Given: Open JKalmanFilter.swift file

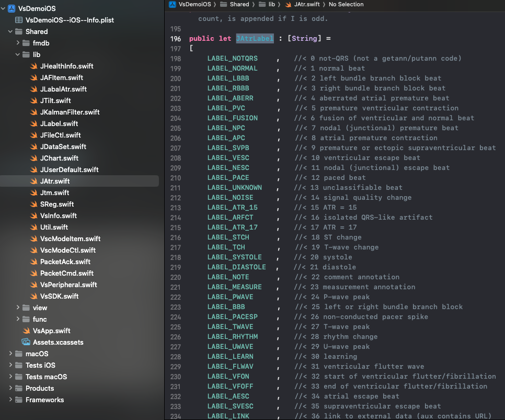Looking at the screenshot, I should [70, 112].
